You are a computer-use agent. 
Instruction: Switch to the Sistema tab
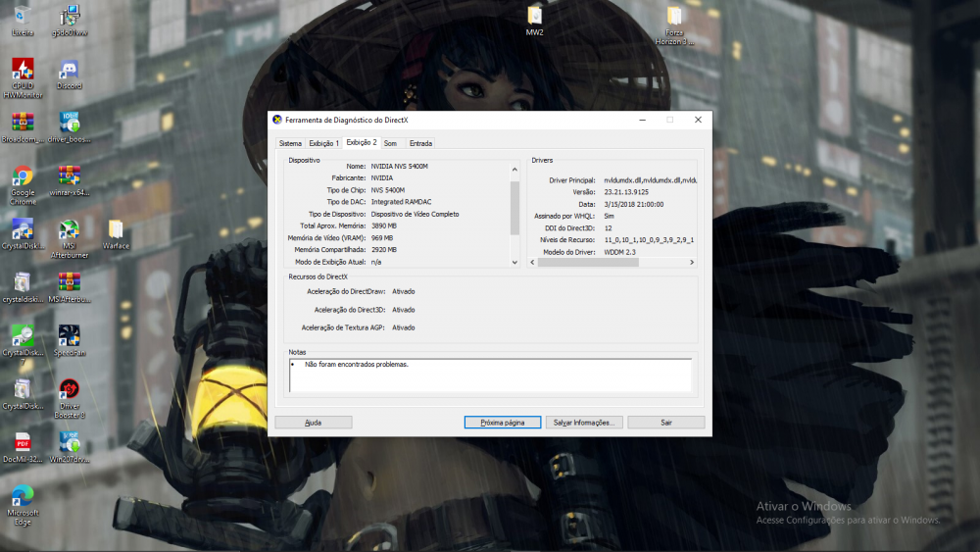(x=290, y=143)
